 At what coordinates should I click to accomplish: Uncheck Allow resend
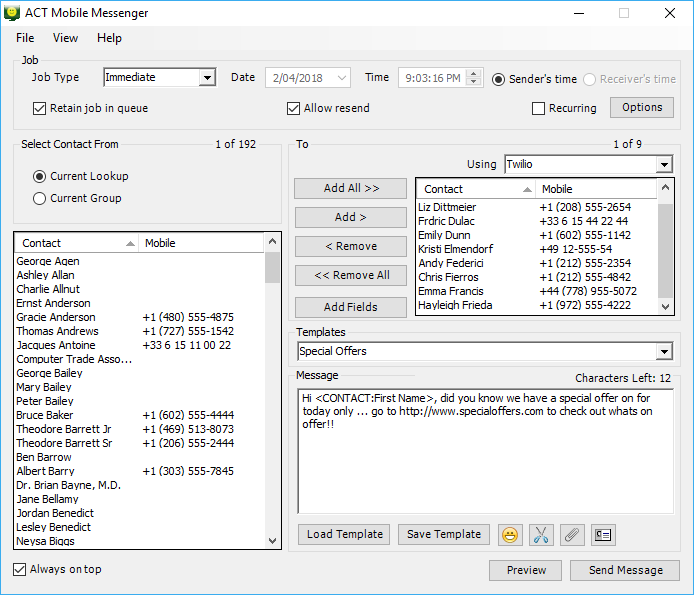tap(293, 108)
